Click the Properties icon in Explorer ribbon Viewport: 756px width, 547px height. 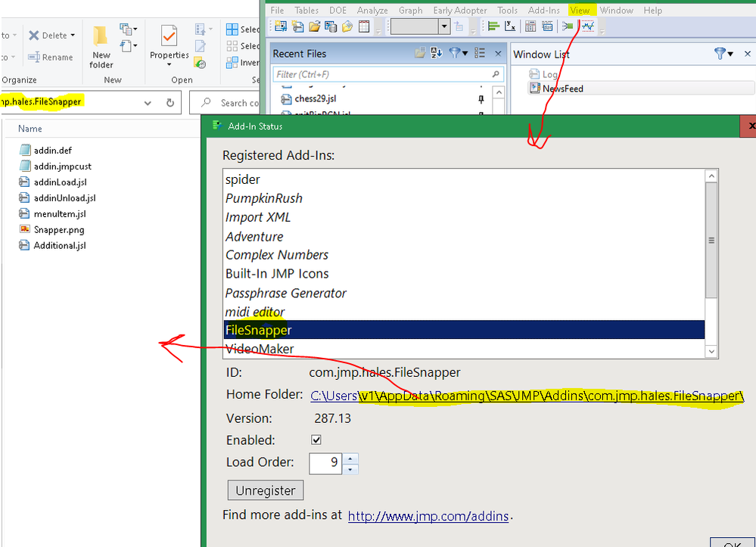click(169, 36)
